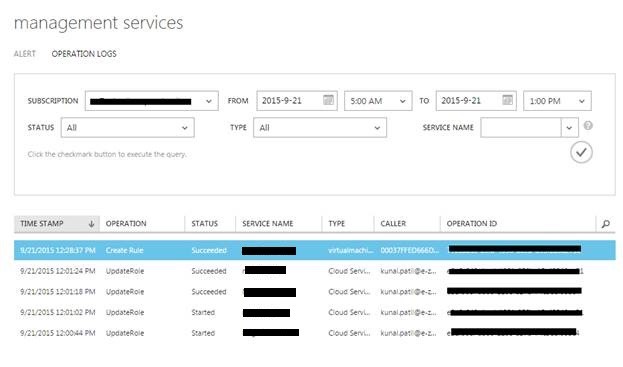Click kunal.patil caller in 12:00:44 PM row

[408, 333]
